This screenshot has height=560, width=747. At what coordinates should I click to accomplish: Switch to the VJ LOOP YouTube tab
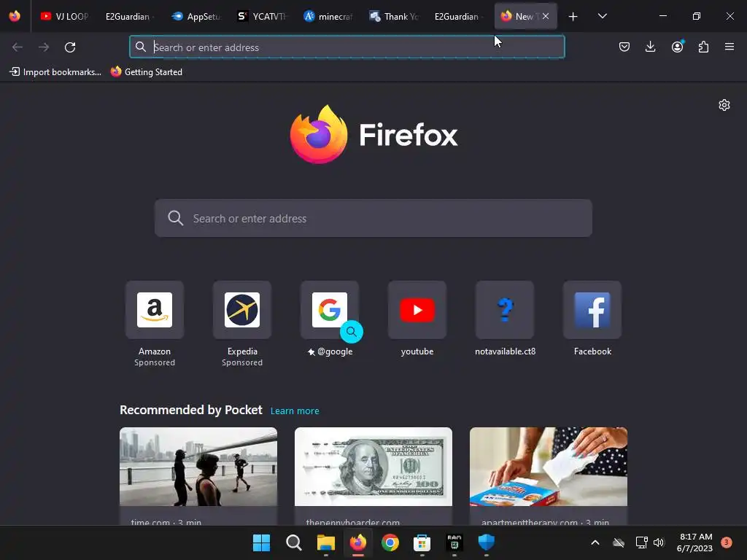pos(64,16)
